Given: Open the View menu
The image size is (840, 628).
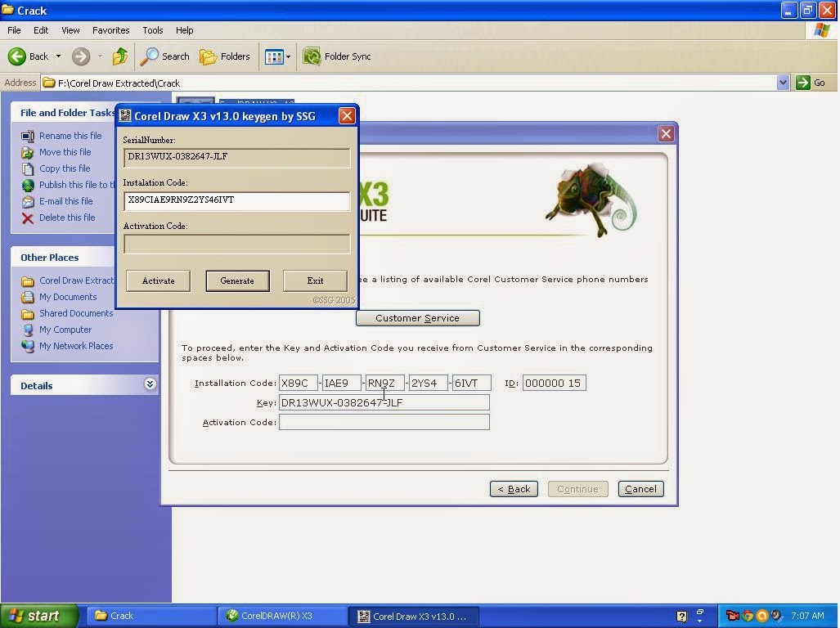Looking at the screenshot, I should pyautogui.click(x=70, y=30).
